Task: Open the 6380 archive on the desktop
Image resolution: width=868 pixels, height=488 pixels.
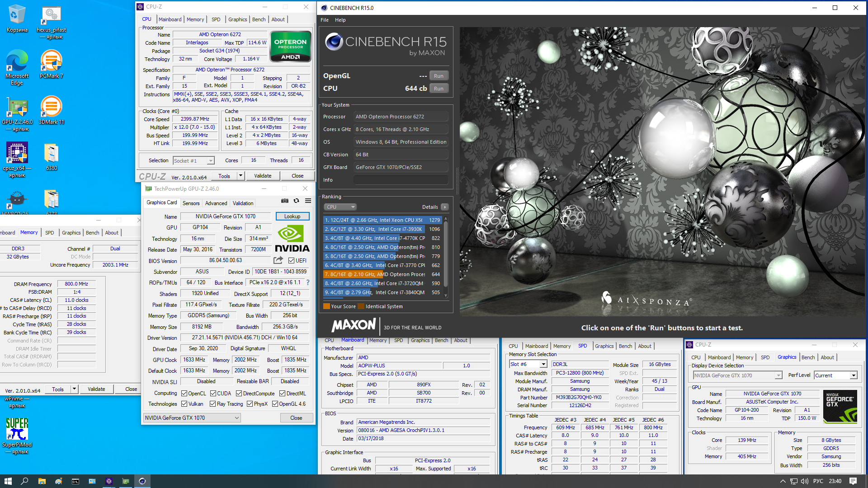Action: point(51,157)
